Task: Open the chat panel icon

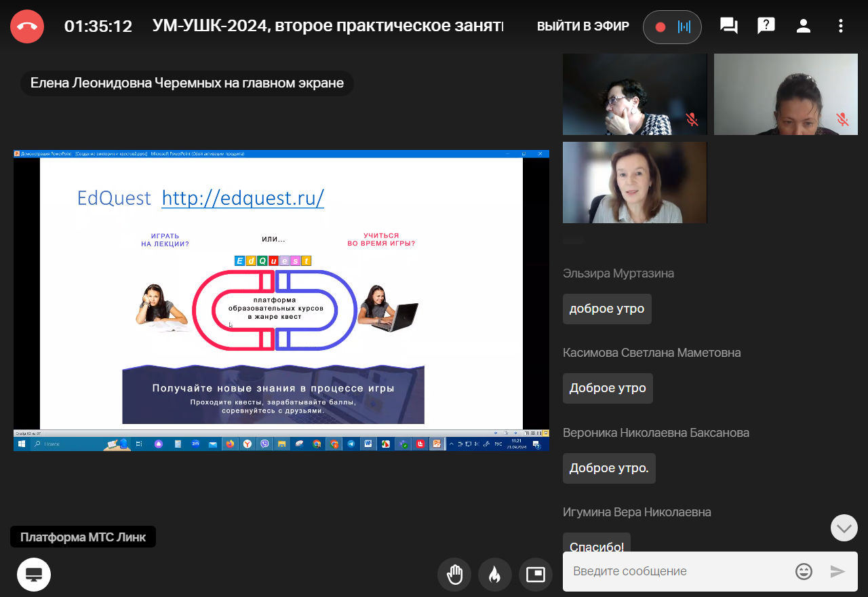Action: click(729, 26)
